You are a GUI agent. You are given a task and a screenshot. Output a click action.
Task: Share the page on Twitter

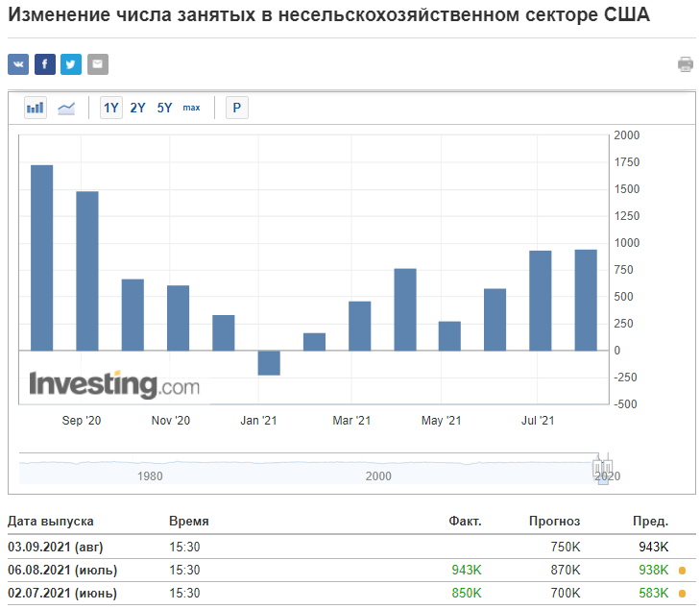pyautogui.click(x=71, y=64)
